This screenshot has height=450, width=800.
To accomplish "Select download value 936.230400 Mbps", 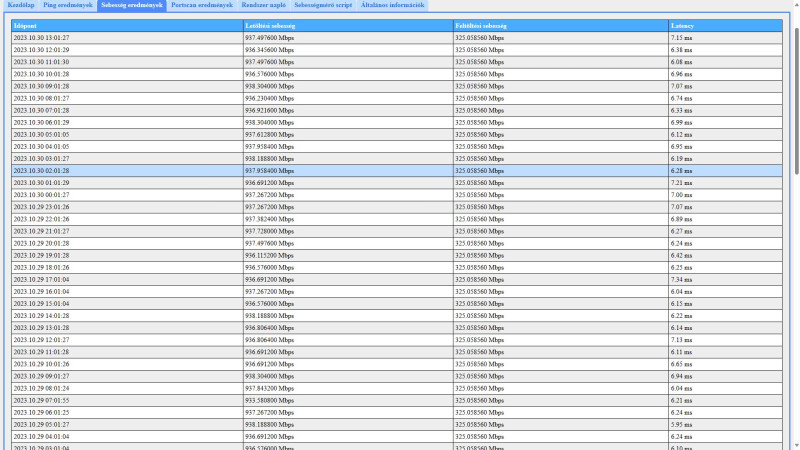I will [x=269, y=98].
